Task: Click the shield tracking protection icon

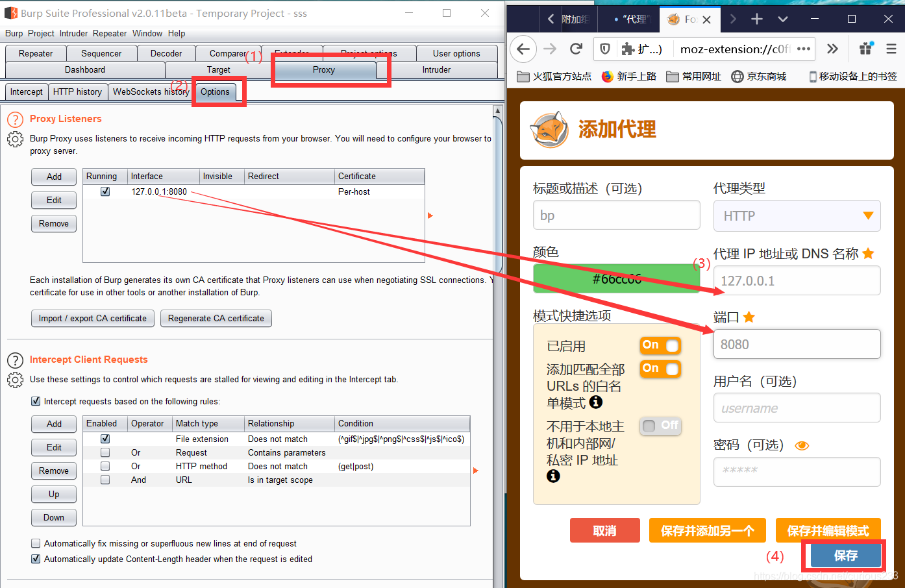Action: click(x=604, y=49)
